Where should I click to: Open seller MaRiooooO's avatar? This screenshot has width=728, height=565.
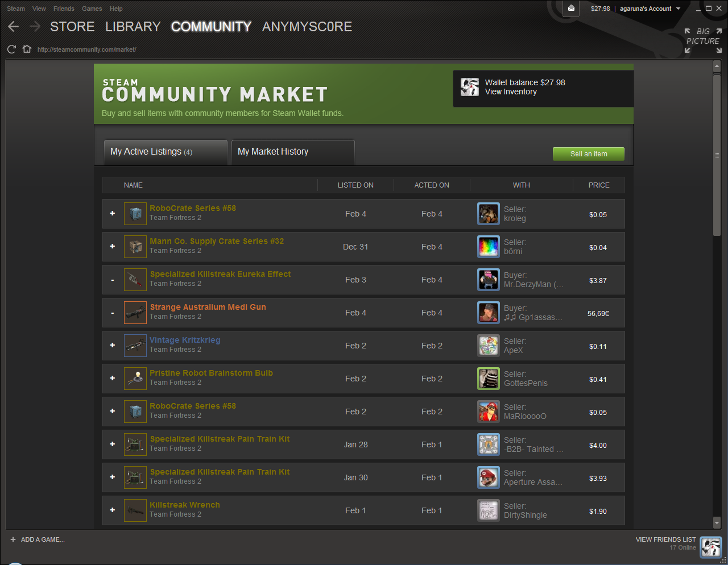coord(489,412)
